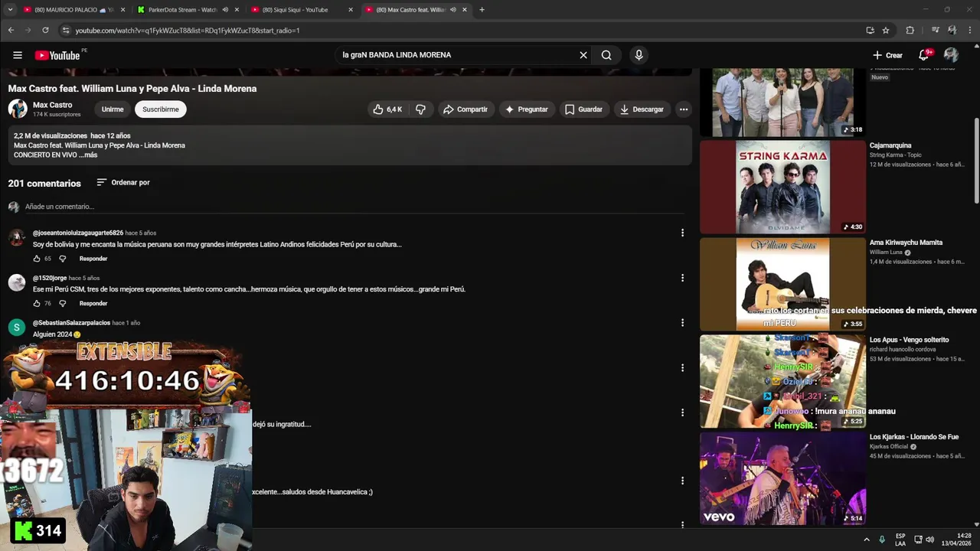Dislike the Max Castro video

[420, 109]
